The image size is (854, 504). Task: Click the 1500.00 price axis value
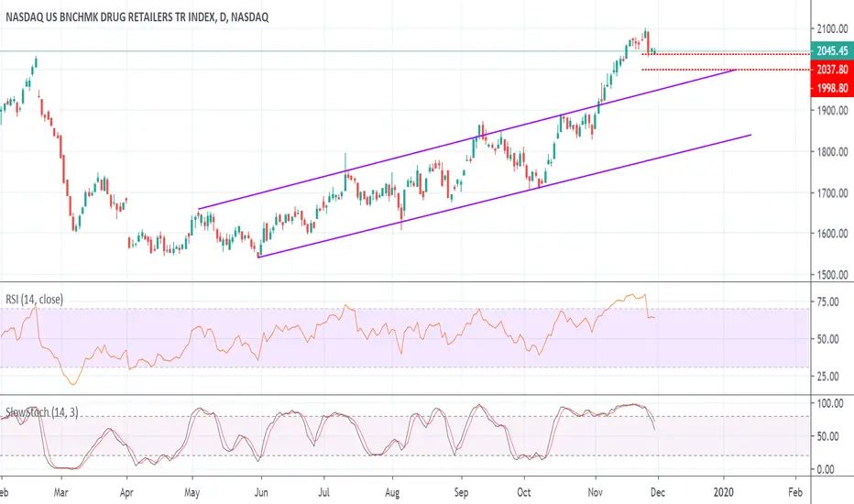tap(832, 275)
